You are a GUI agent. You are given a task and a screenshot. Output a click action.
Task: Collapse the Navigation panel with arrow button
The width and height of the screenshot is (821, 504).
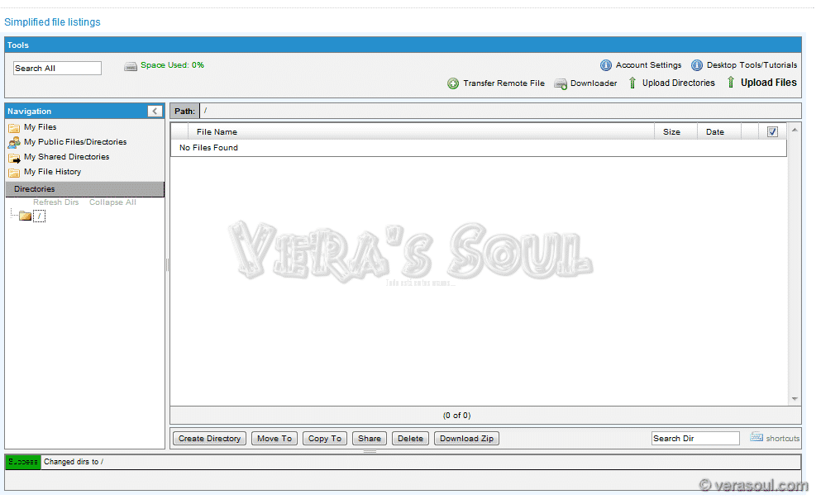click(x=155, y=111)
